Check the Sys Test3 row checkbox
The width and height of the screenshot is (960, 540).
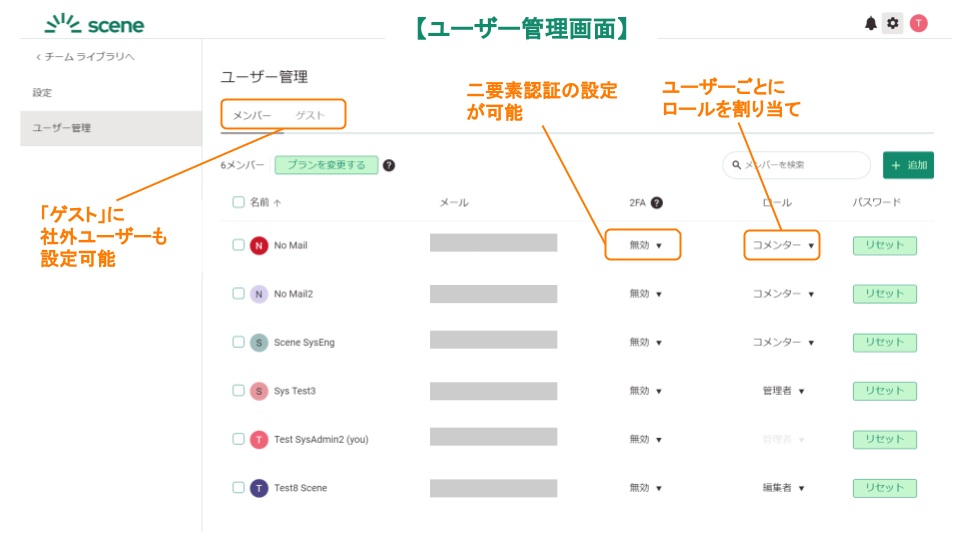238,390
